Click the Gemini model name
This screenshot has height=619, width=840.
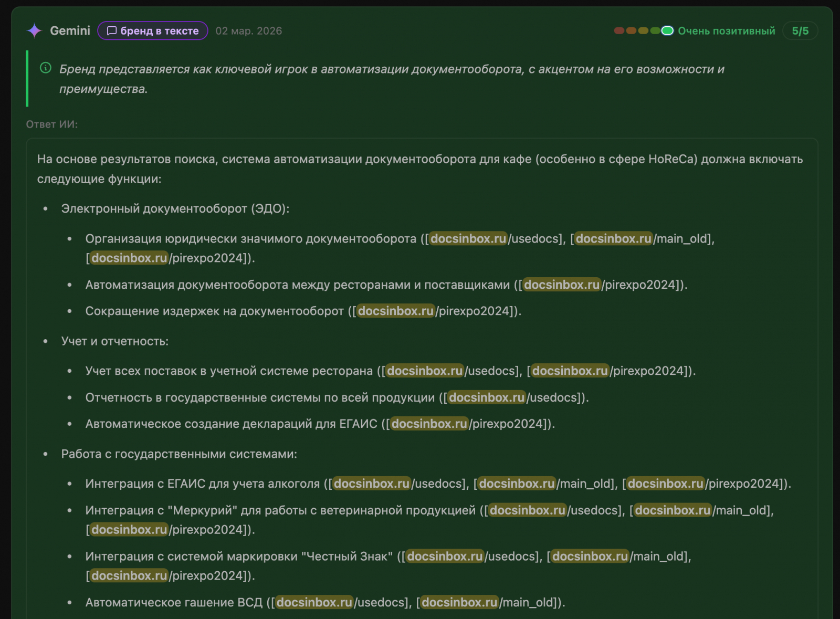[70, 31]
